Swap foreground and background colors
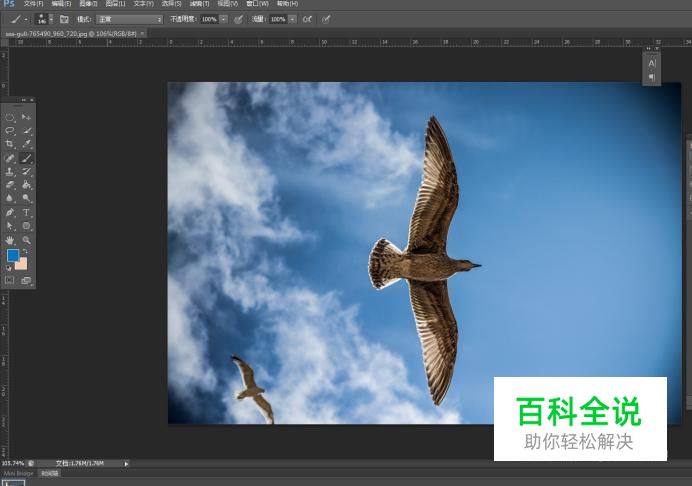The height and width of the screenshot is (486, 692). tap(25, 252)
